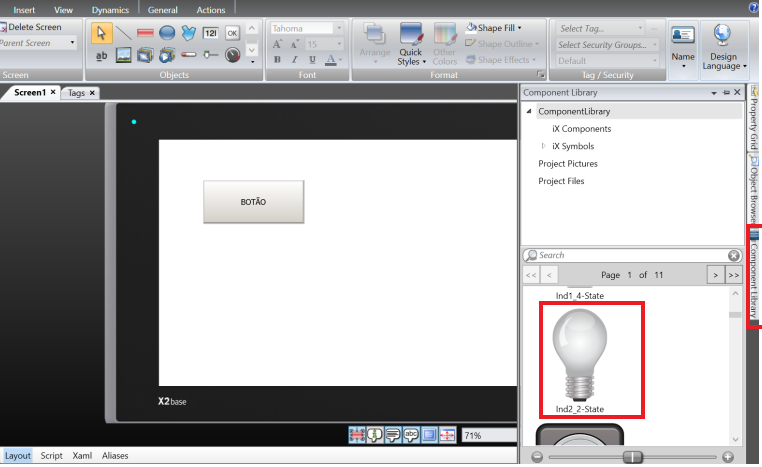Switch to the Script view tab
The height and width of the screenshot is (467, 762).
point(51,455)
